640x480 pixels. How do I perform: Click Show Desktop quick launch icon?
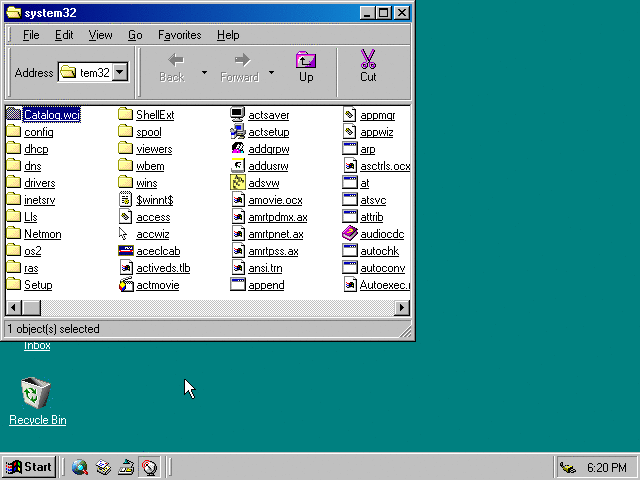pyautogui.click(x=126, y=467)
